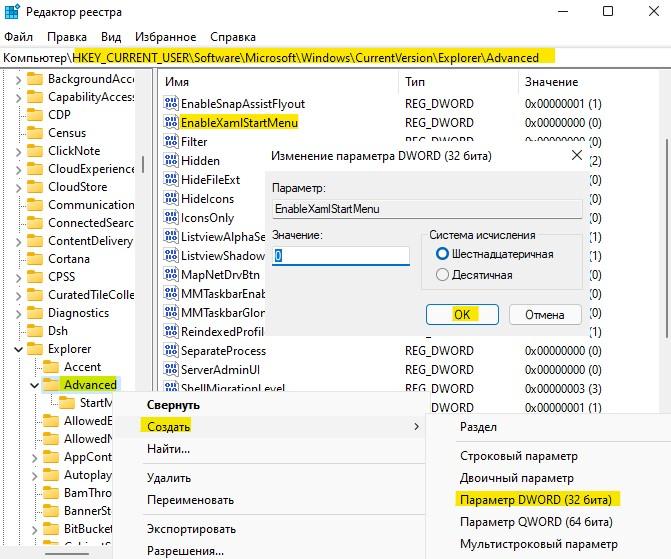Click Отмена in the DWORD dialog
This screenshot has width=671, height=559.
545,315
